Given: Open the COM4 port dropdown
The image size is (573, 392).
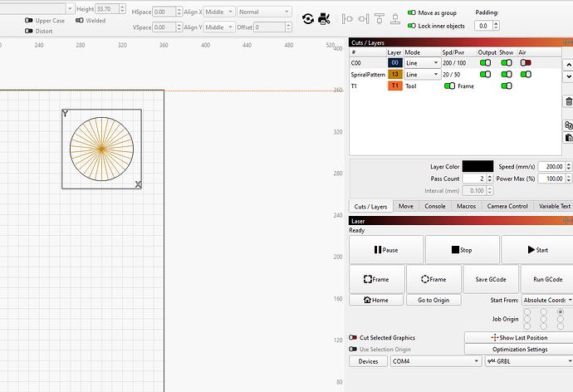Looking at the screenshot, I should pos(435,361).
